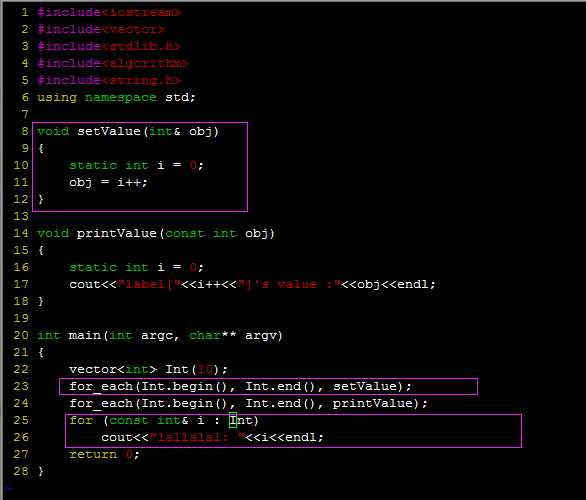Click 'for_each' on line 23
This screenshot has width=586, height=500.
point(101,386)
